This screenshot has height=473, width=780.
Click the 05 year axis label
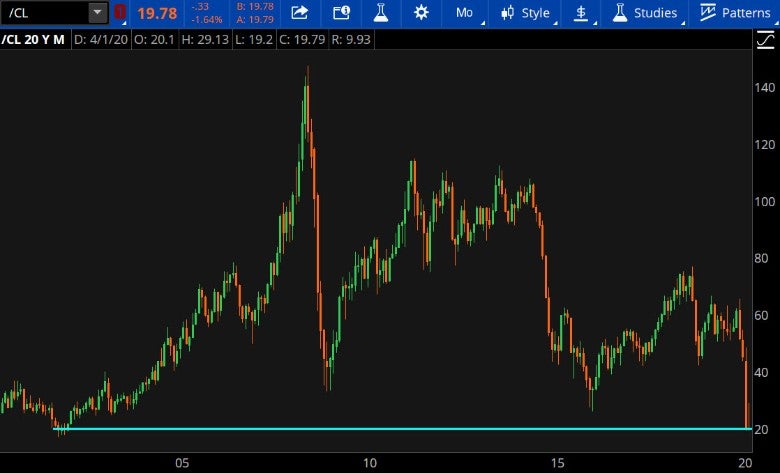[182, 463]
